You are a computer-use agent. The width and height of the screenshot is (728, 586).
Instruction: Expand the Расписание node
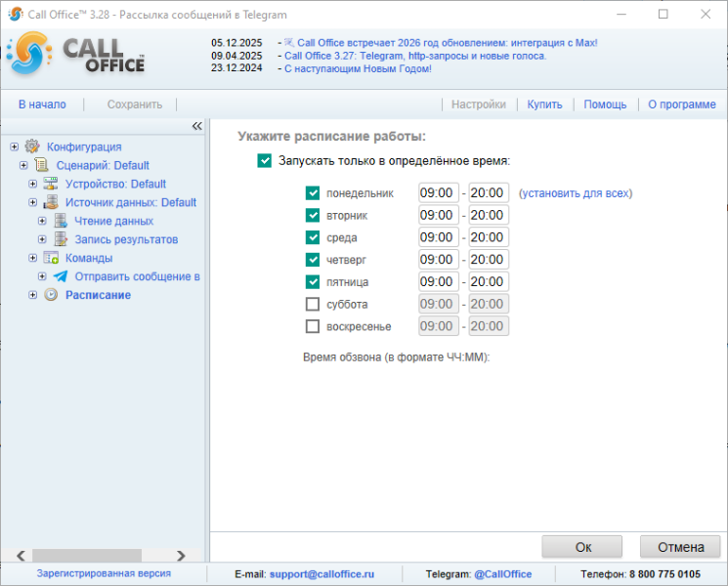click(32, 295)
